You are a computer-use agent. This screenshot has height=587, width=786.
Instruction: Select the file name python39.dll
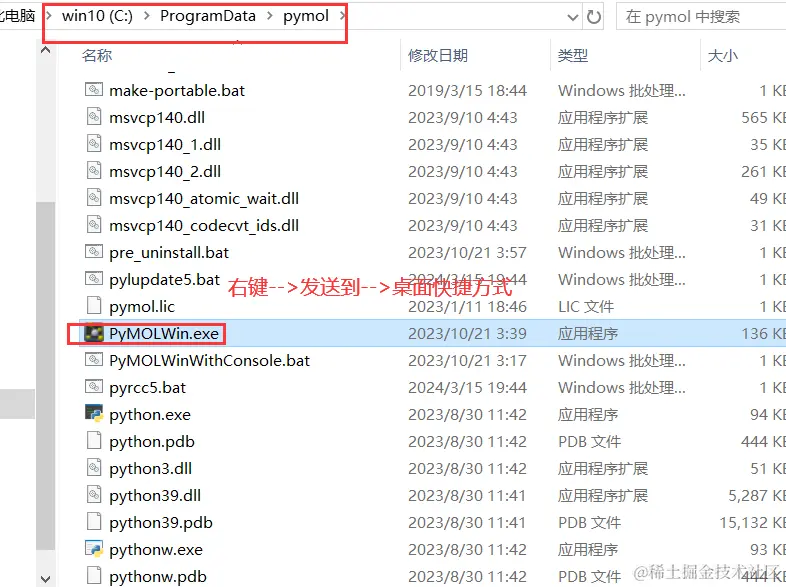click(155, 496)
